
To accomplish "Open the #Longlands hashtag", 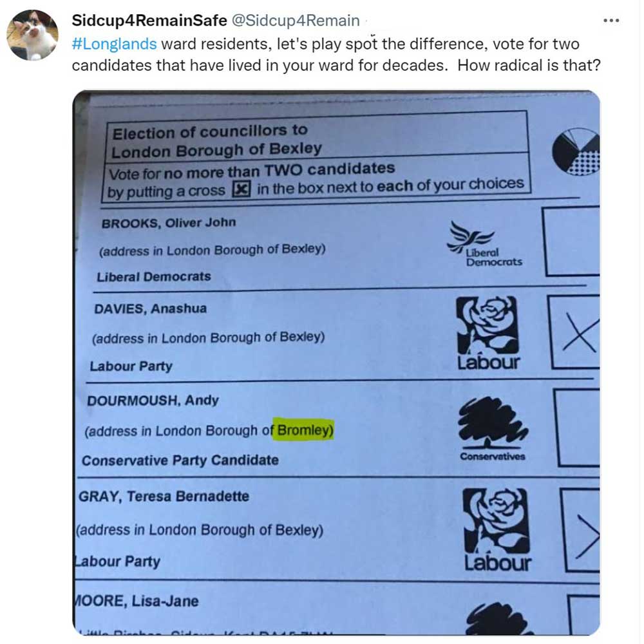I will tap(114, 44).
